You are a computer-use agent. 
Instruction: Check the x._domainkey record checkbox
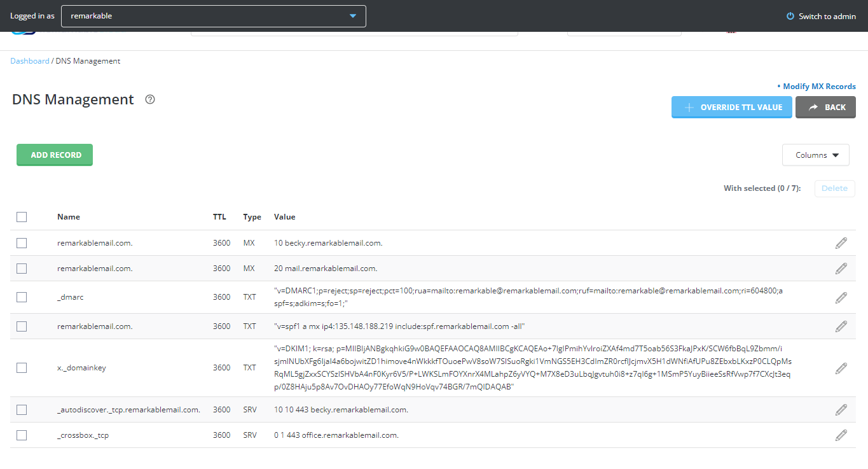pos(22,368)
